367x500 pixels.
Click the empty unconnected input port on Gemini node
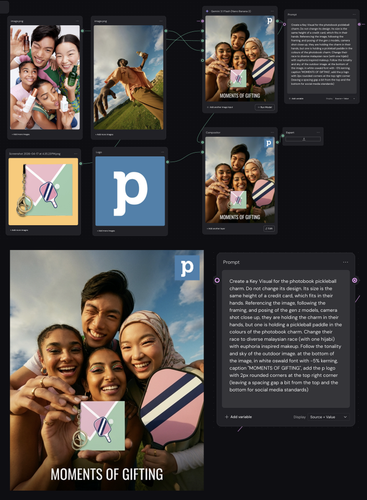202,60
